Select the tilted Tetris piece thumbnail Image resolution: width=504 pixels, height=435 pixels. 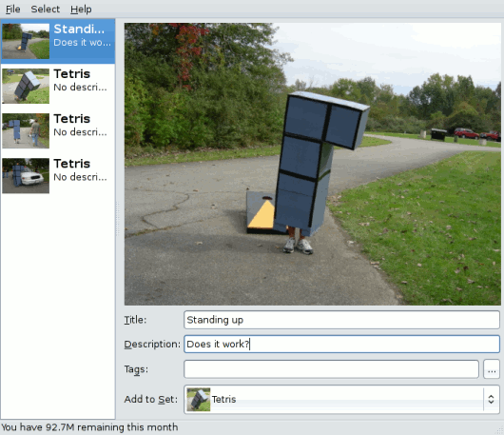pos(26,86)
